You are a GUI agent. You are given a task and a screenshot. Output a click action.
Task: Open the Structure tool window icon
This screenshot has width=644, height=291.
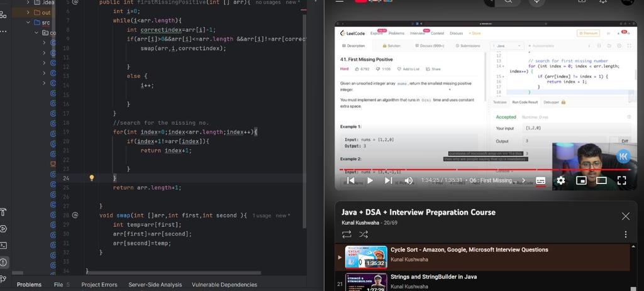click(3, 15)
